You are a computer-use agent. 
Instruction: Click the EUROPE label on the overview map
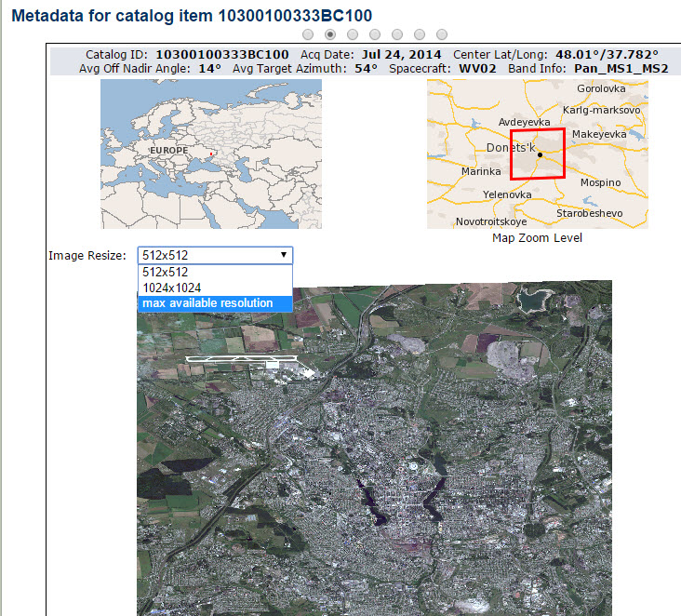169,151
